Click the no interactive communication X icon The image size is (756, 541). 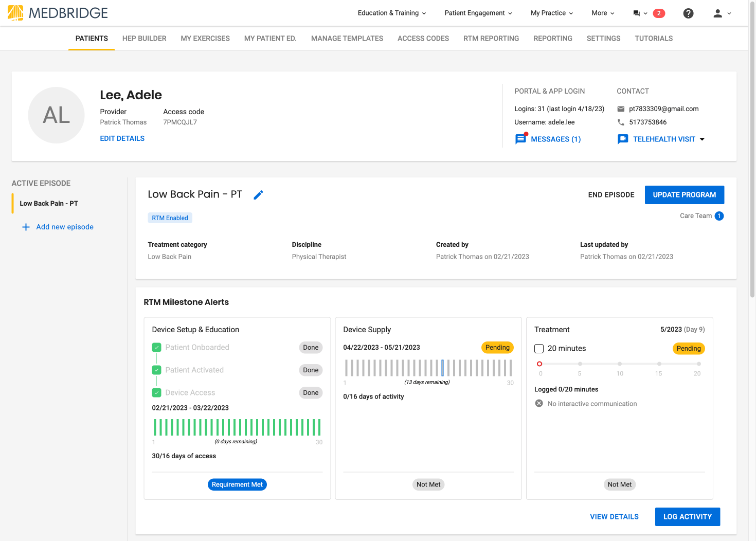click(x=539, y=404)
